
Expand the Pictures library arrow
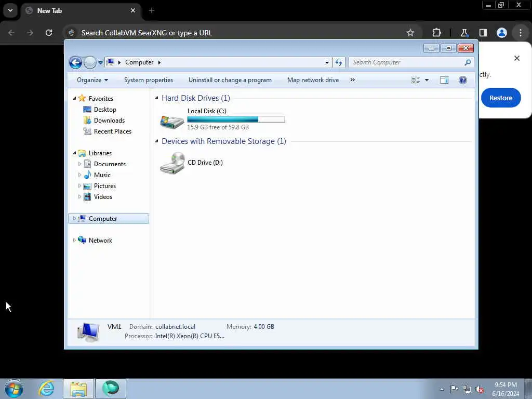click(x=79, y=186)
